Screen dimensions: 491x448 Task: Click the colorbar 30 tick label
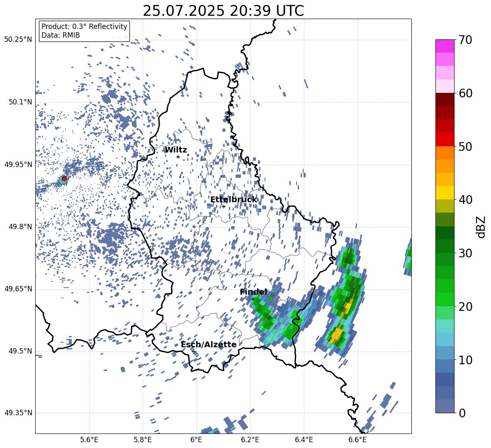465,253
